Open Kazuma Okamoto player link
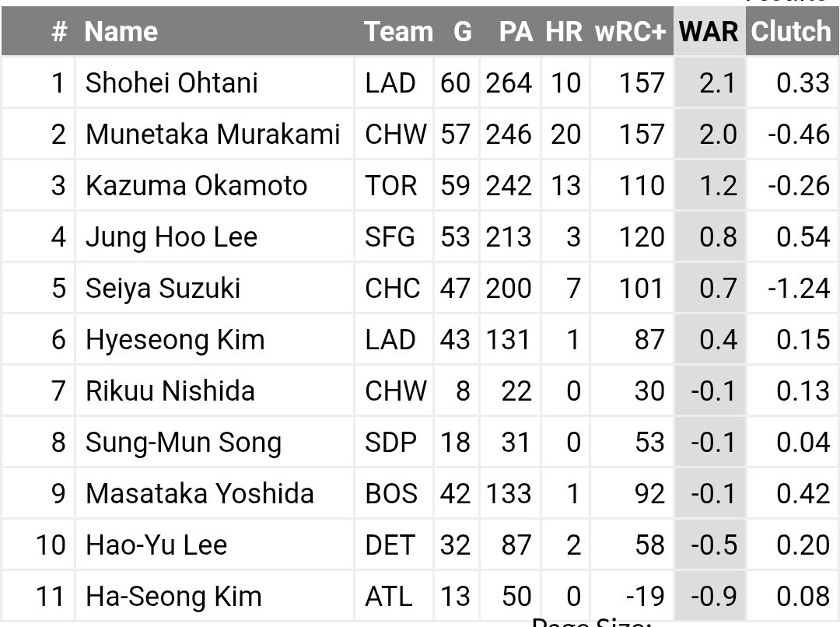This screenshot has height=627, width=840. click(196, 186)
